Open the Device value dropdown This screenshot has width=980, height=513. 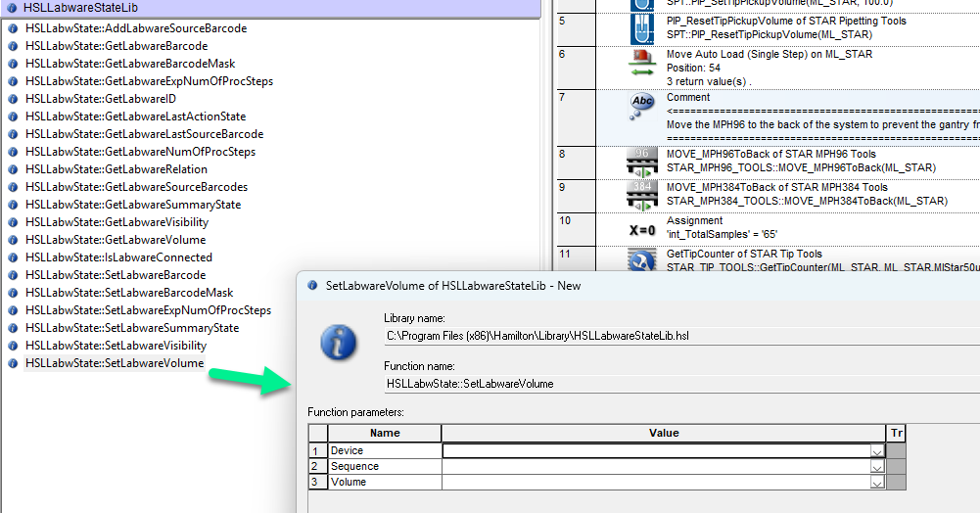pyautogui.click(x=877, y=451)
